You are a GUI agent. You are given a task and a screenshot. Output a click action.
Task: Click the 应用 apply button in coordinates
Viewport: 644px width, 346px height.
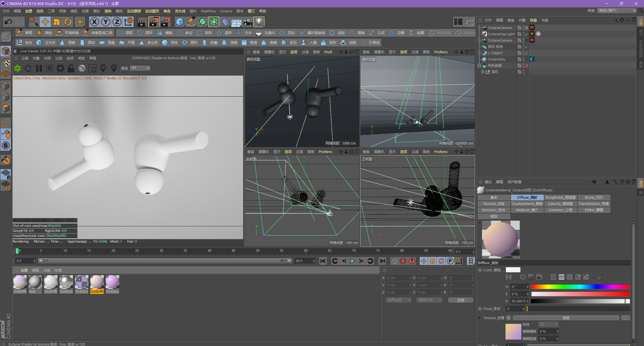click(x=461, y=300)
